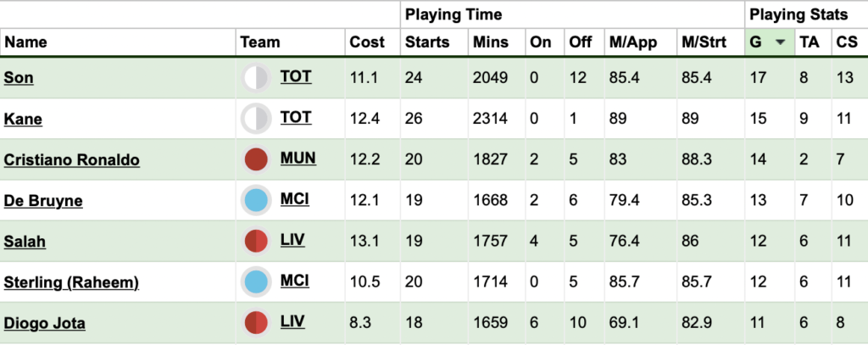
Task: Open Son player link
Action: tap(19, 78)
